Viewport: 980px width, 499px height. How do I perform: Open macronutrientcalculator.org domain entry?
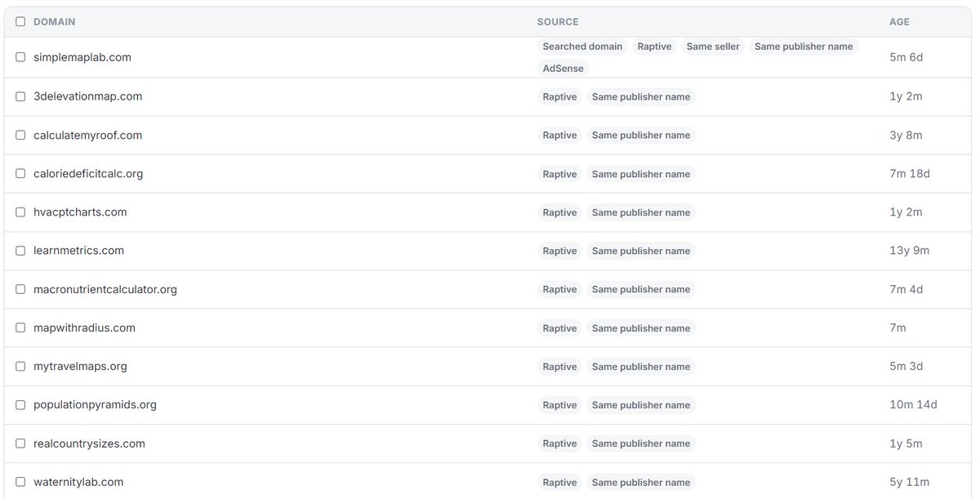click(105, 289)
